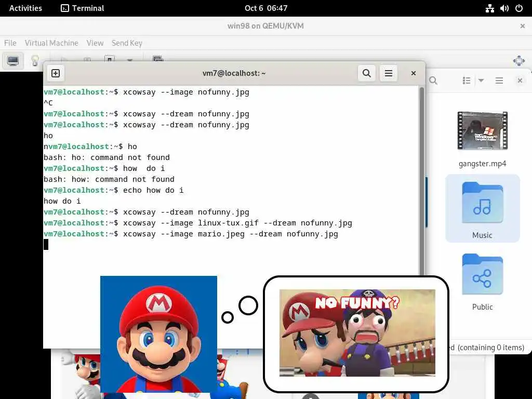
Task: Click the Music folder label
Action: pyautogui.click(x=482, y=235)
